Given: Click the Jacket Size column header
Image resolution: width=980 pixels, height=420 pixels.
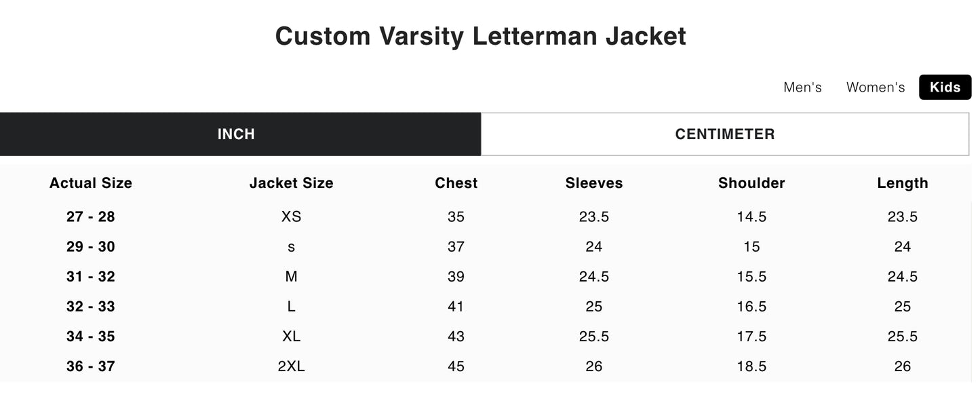Looking at the screenshot, I should 291,183.
